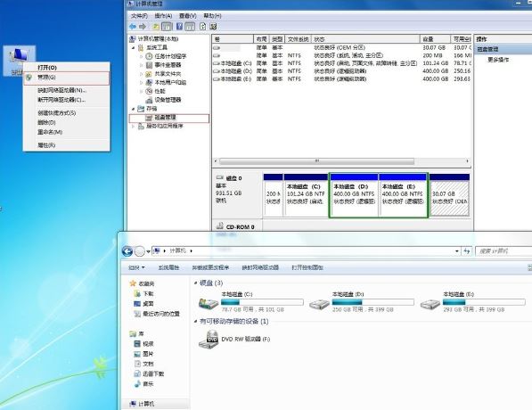The image size is (532, 410).
Task: Click 系统属性 in Explorer toolbar
Action: coord(168,267)
